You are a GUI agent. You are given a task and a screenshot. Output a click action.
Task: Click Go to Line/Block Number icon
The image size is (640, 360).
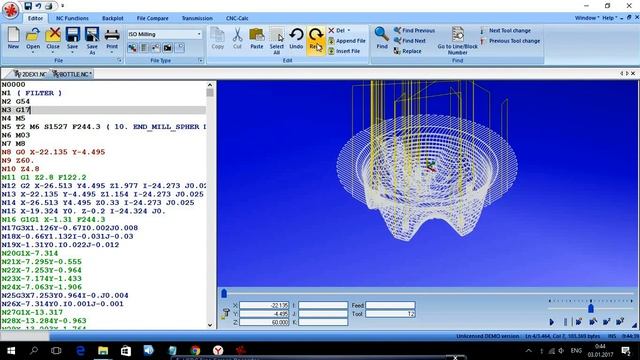458,34
